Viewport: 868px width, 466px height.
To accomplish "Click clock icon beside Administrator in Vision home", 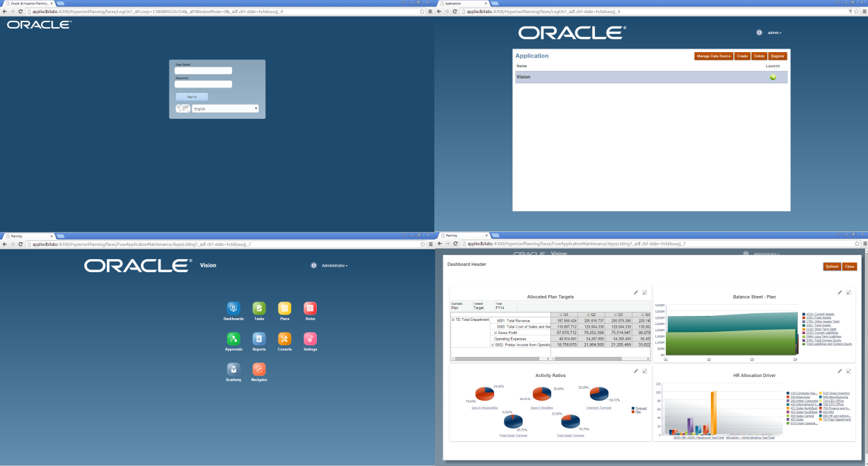I will coord(313,265).
